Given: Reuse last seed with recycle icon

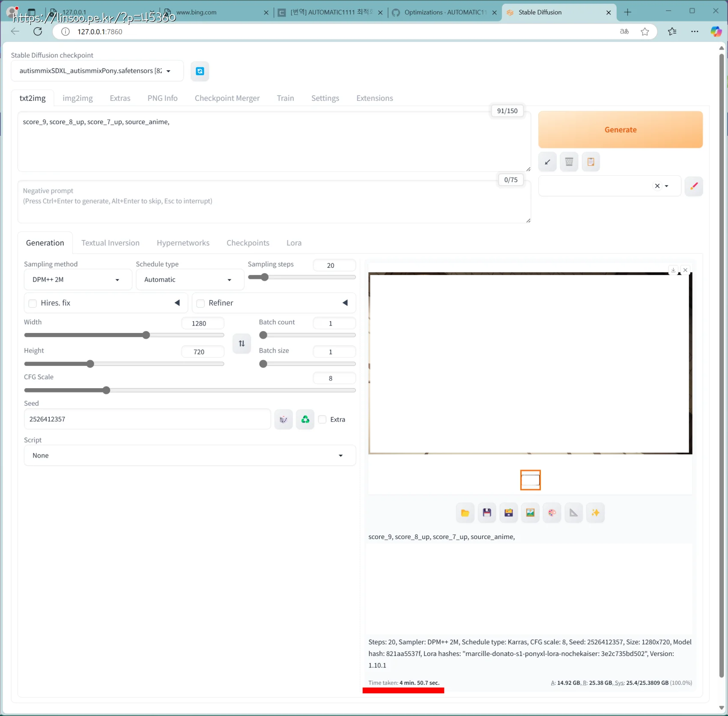Looking at the screenshot, I should click(x=305, y=419).
